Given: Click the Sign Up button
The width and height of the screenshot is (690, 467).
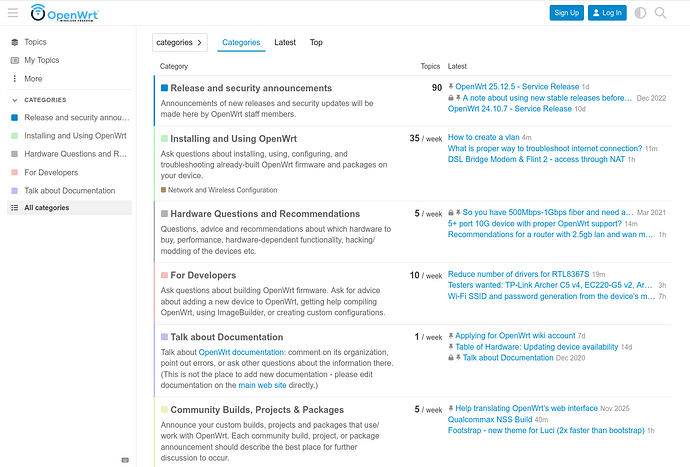Looking at the screenshot, I should (x=566, y=13).
